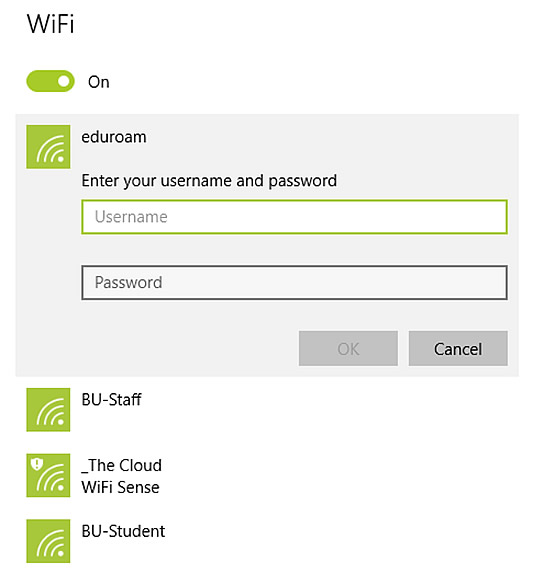
Task: Click the eduroam WiFi signal icon
Action: point(48,147)
